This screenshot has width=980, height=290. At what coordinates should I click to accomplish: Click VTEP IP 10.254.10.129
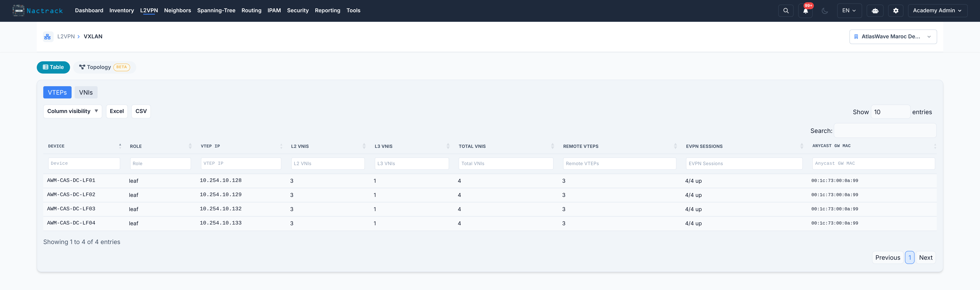click(221, 194)
